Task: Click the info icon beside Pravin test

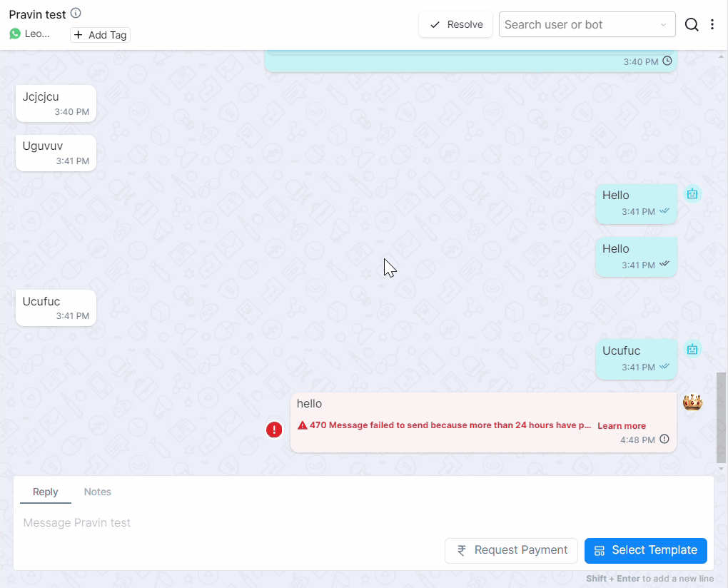Action: [76, 14]
